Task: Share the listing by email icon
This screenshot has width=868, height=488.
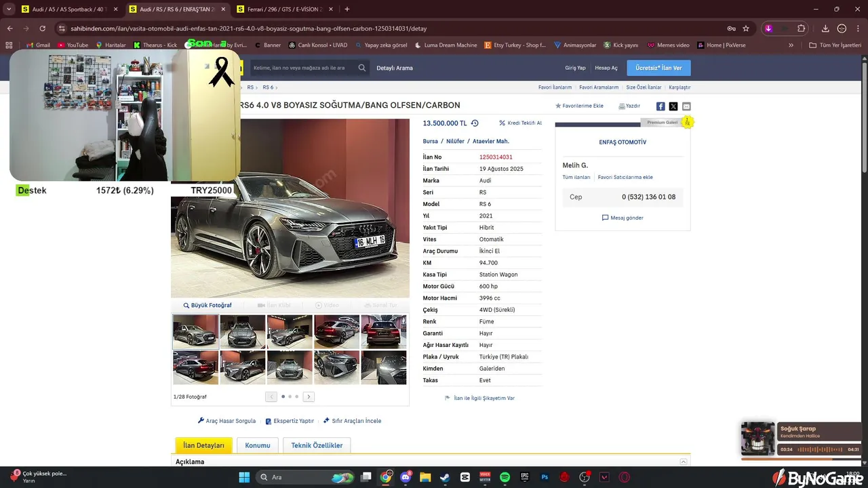Action: click(686, 106)
